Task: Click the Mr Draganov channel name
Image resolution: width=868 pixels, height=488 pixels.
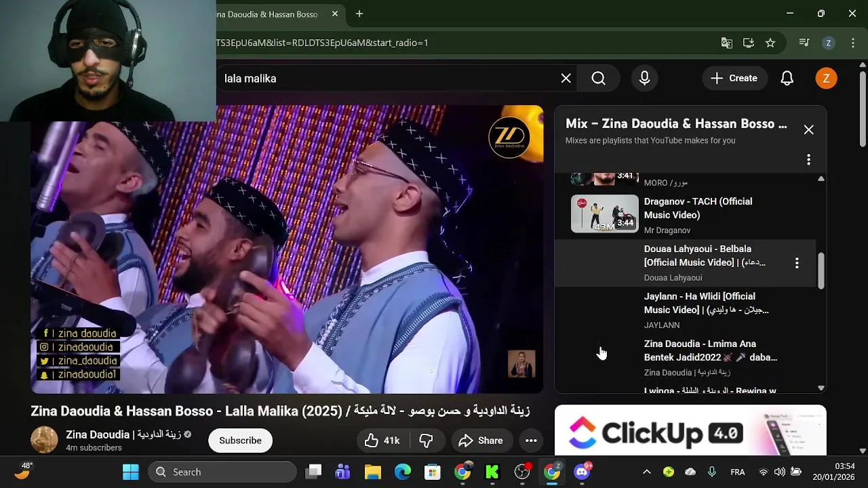Action: pos(667,230)
